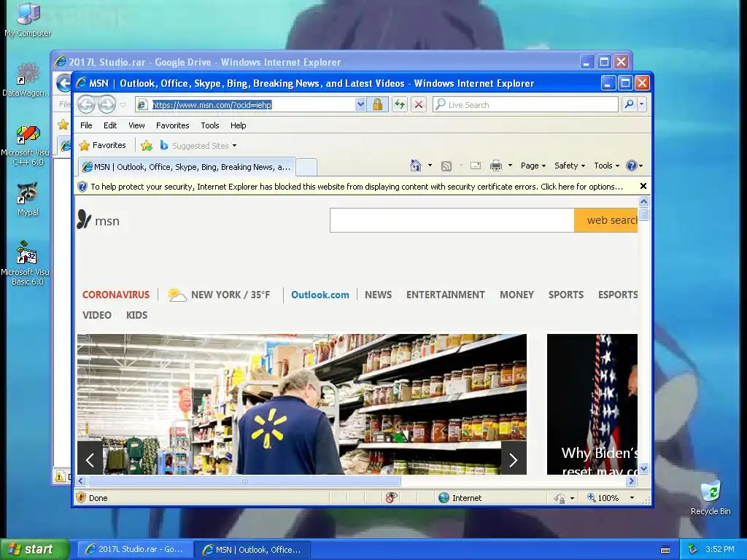Click the Refresh page button
This screenshot has height=560, width=747.
point(400,105)
